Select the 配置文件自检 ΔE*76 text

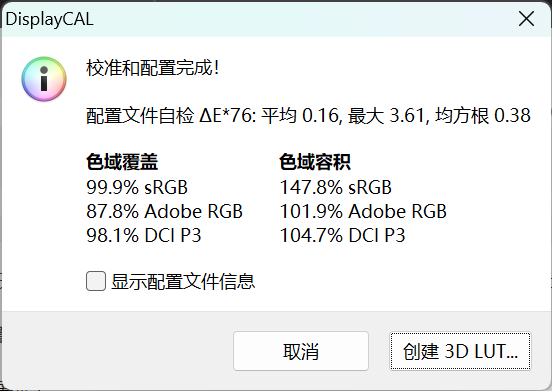coord(171,115)
